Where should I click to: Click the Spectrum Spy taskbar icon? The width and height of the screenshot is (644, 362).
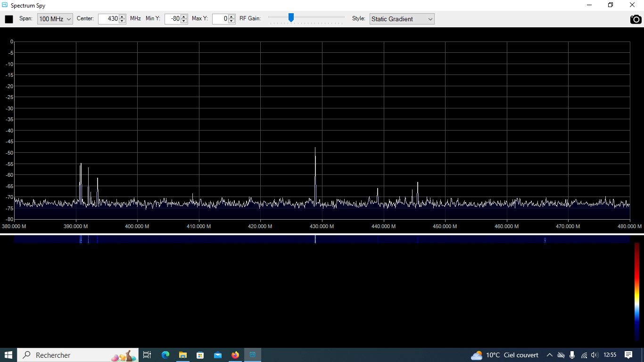click(252, 355)
